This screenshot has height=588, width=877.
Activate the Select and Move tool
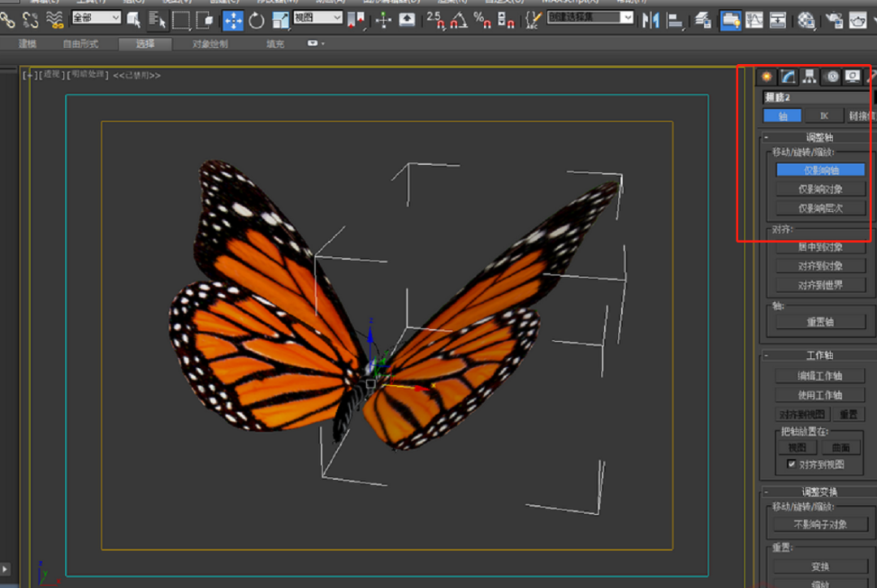pyautogui.click(x=233, y=20)
